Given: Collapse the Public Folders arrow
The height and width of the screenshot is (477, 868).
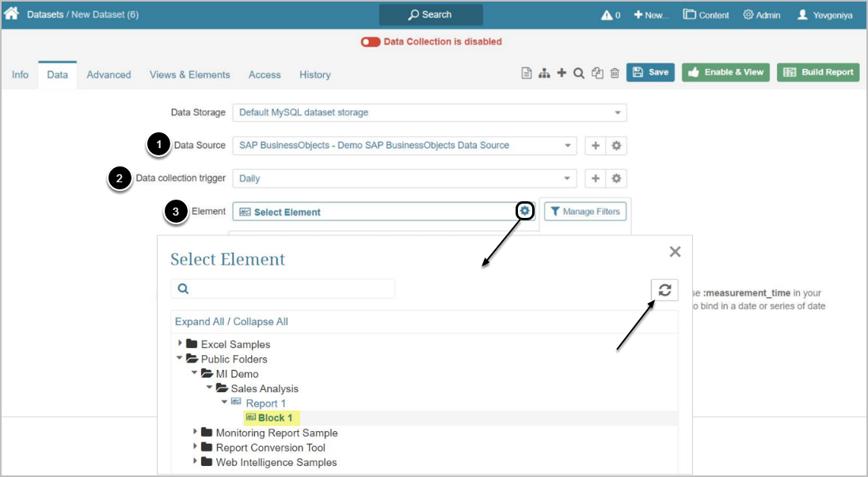Looking at the screenshot, I should click(179, 358).
